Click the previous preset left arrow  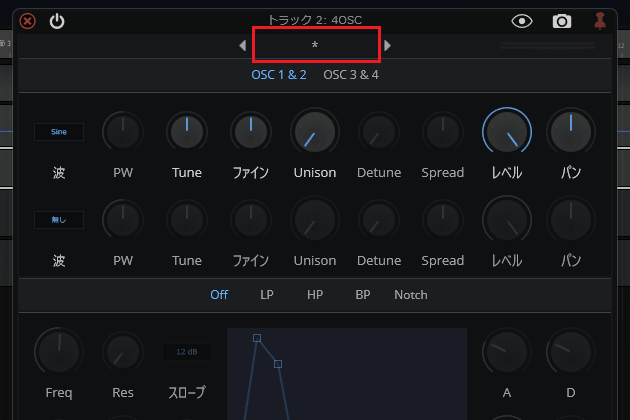(x=242, y=46)
